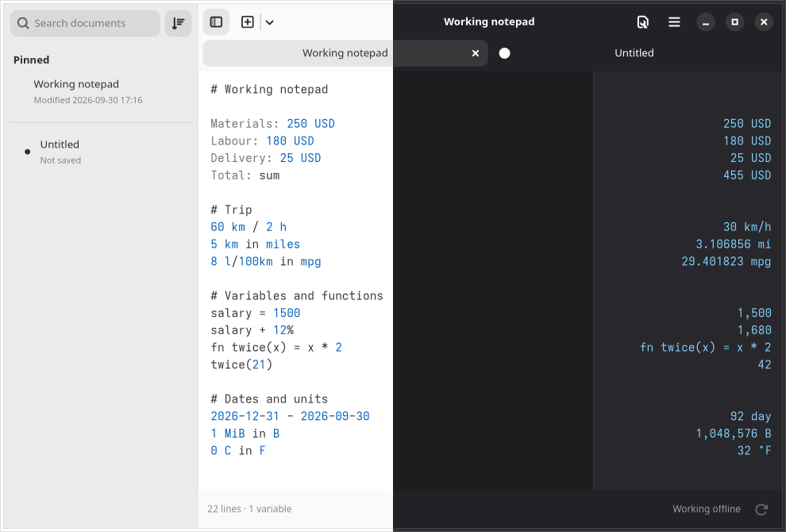The height and width of the screenshot is (532, 786).
Task: Click the Working offline status text
Action: (707, 509)
